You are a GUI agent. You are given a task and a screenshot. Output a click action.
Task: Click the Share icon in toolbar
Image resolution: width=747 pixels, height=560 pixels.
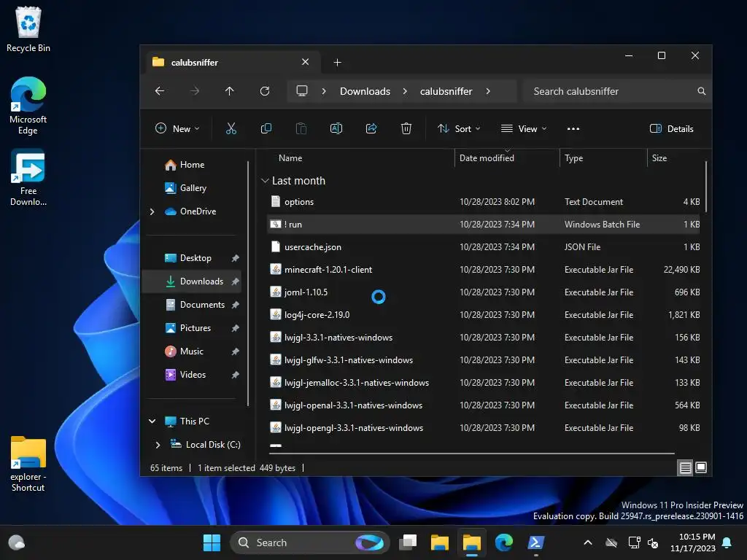[371, 128]
